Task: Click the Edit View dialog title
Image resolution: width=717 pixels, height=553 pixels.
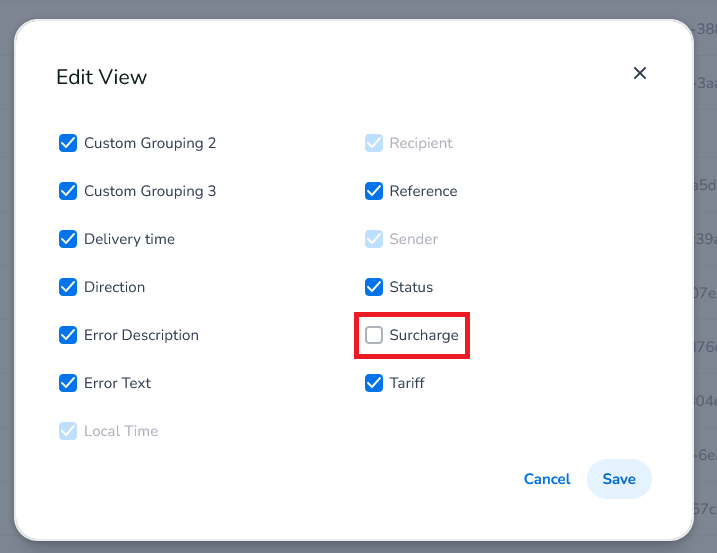Action: (x=101, y=77)
